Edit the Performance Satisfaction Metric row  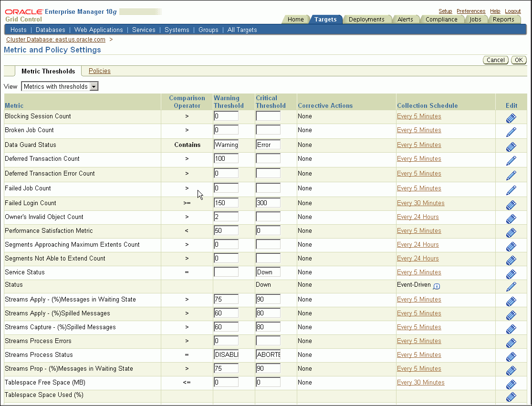[x=511, y=233]
